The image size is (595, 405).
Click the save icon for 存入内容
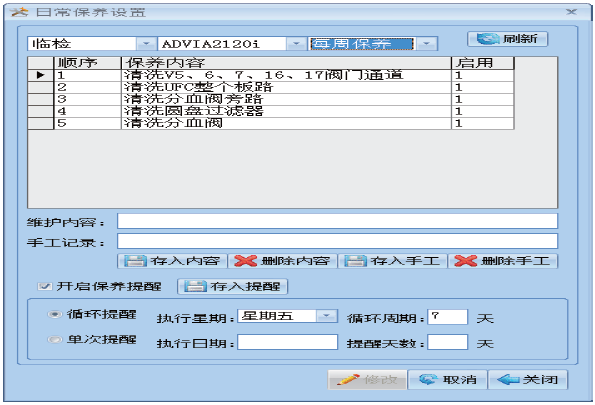pos(135,261)
